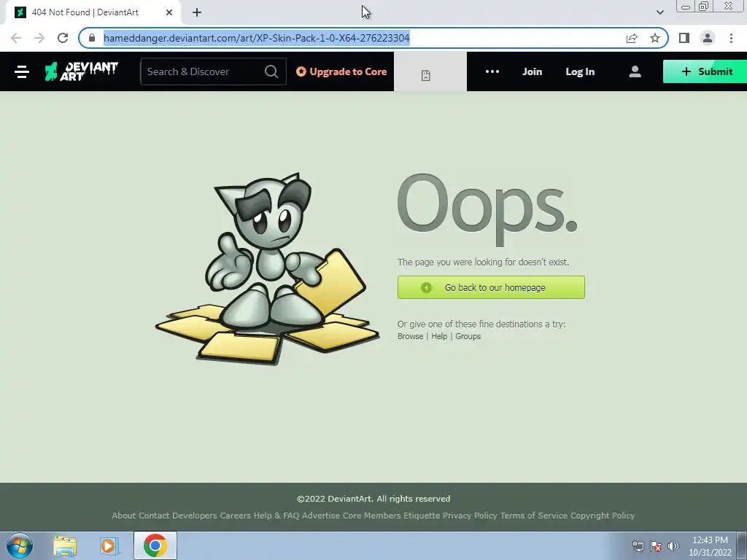This screenshot has width=747, height=560.
Task: Click the DeviantArt logo
Action: pyautogui.click(x=82, y=71)
